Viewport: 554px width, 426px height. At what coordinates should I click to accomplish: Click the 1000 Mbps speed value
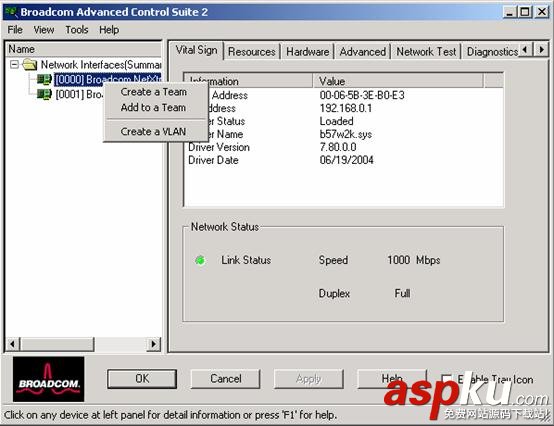click(414, 260)
